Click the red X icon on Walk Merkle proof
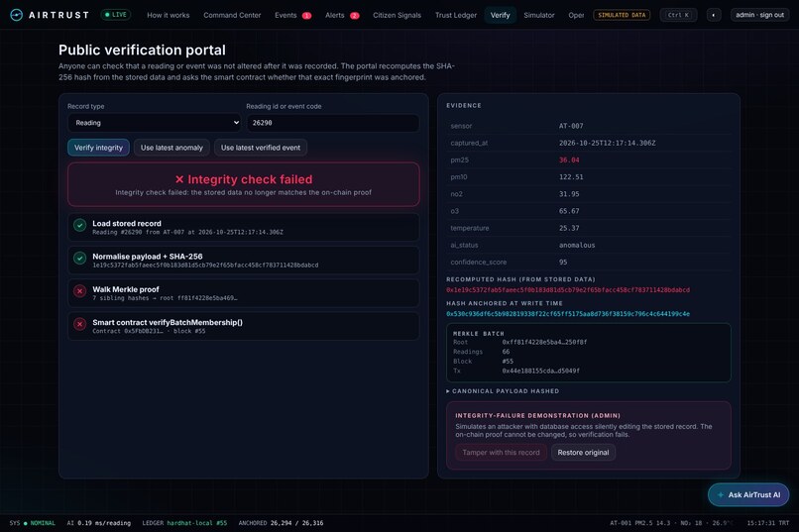The image size is (799, 532). (79, 291)
